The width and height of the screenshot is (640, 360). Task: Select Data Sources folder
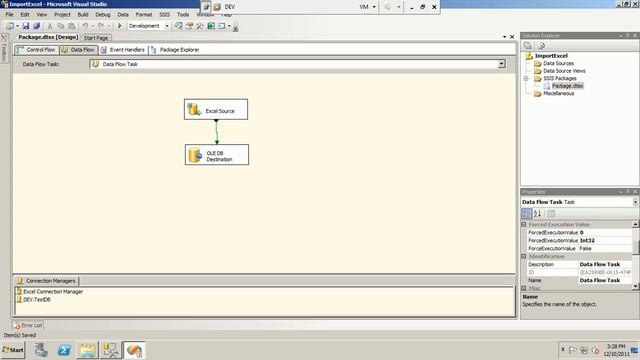pos(558,63)
